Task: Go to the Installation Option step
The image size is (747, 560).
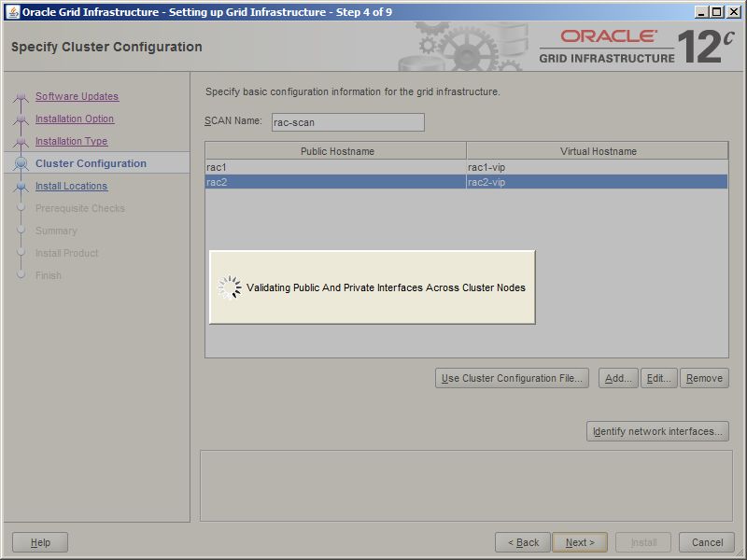Action: tap(75, 119)
